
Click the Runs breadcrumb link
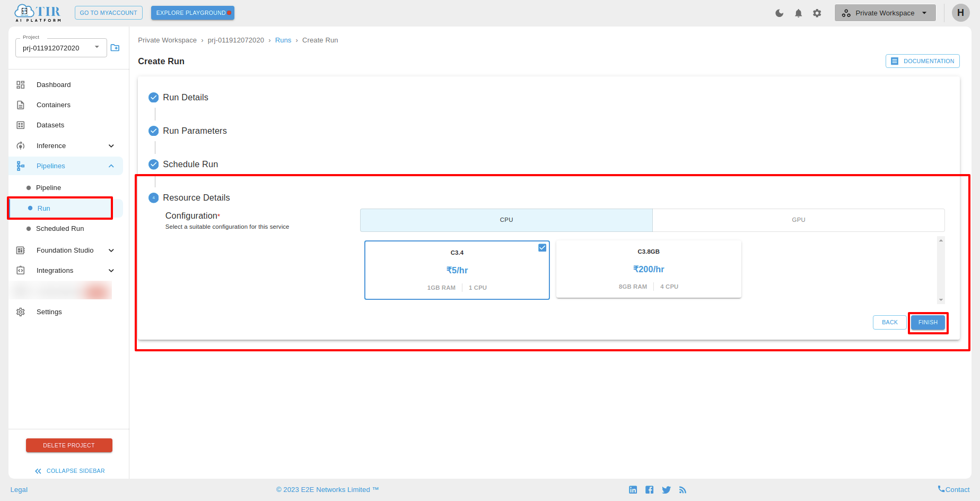(x=283, y=40)
